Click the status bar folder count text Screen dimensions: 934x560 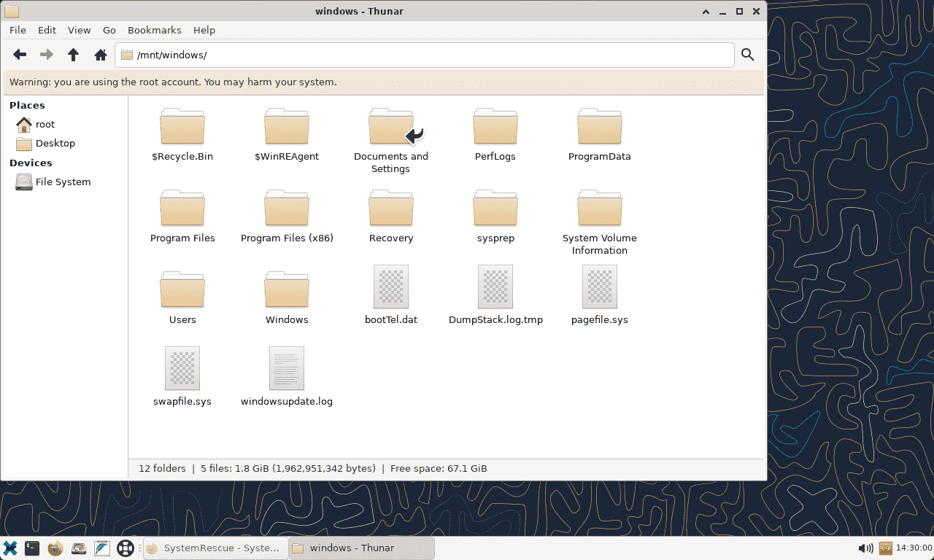pos(162,469)
